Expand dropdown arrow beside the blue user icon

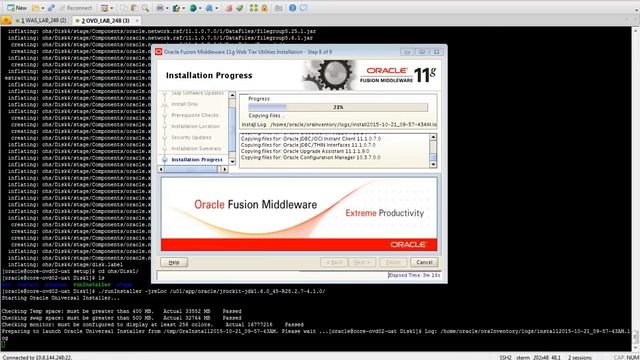point(216,8)
